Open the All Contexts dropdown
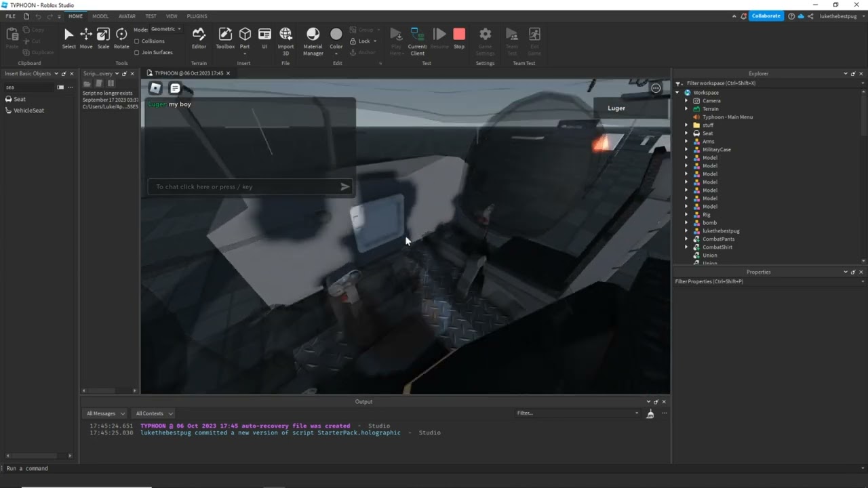Image resolution: width=868 pixels, height=488 pixels. pos(154,413)
